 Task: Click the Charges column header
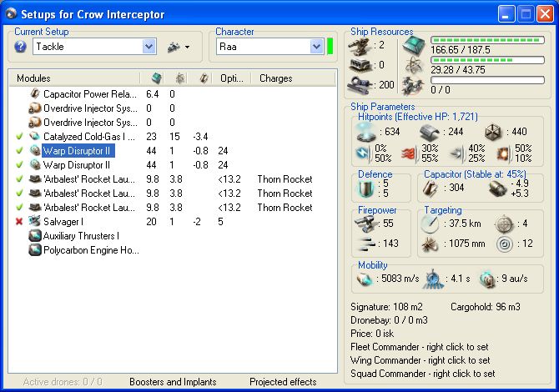click(275, 78)
